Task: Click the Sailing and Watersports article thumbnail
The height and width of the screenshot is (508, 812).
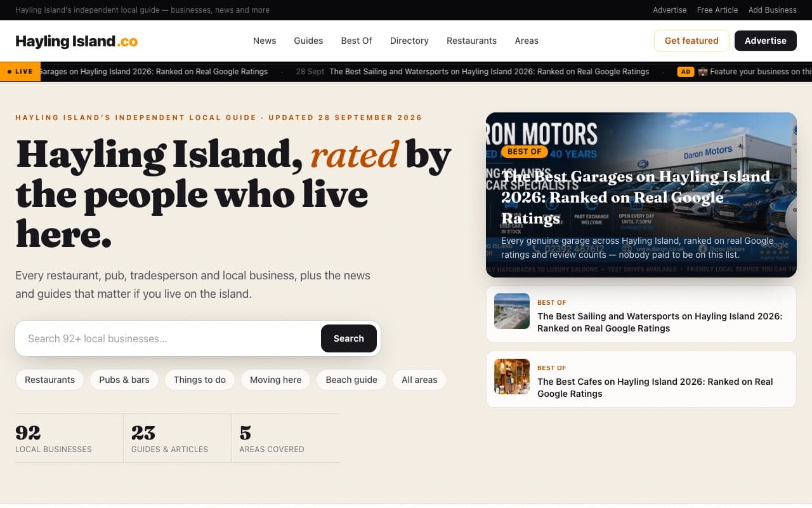Action: pos(512,311)
